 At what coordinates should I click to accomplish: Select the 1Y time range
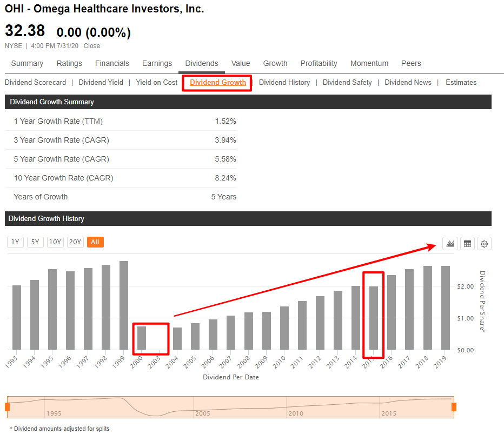[x=16, y=242]
